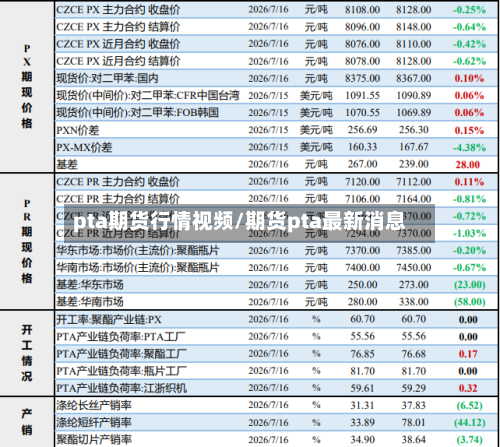Image resolution: width=500 pixels, height=447 pixels.
Task: Select '华东市场:市场价(主流价):聚酯瓶片' label
Action: (x=137, y=250)
